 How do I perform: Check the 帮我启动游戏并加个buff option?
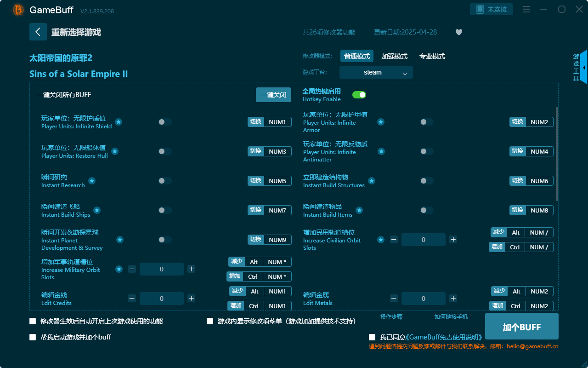click(33, 337)
